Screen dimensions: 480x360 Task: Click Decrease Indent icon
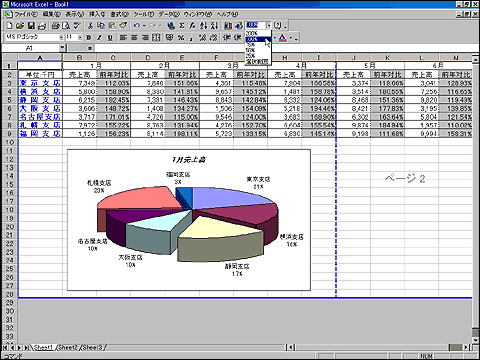click(227, 38)
